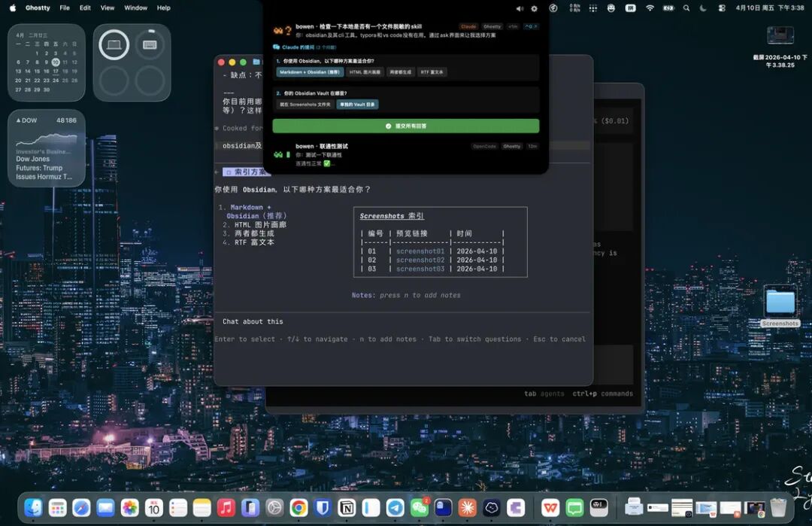Open Calendar icon showing 10 in Dock
Screen dimensions: 812x526
pyautogui.click(x=154, y=508)
